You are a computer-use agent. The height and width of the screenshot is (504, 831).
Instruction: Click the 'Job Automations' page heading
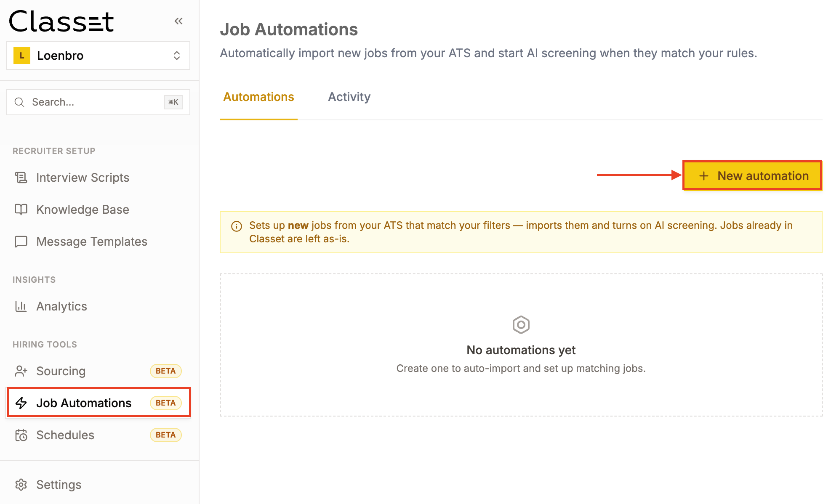pyautogui.click(x=289, y=29)
